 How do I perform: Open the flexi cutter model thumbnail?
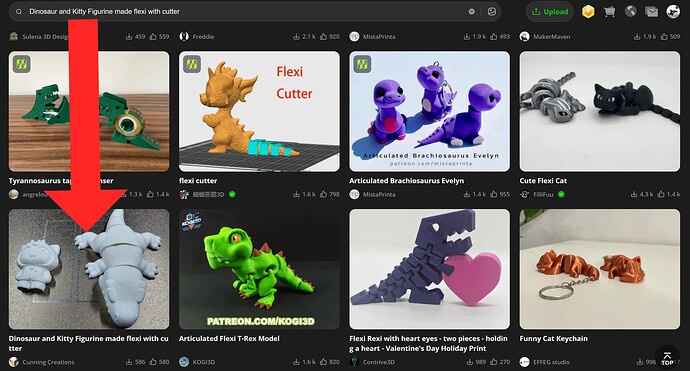(259, 111)
